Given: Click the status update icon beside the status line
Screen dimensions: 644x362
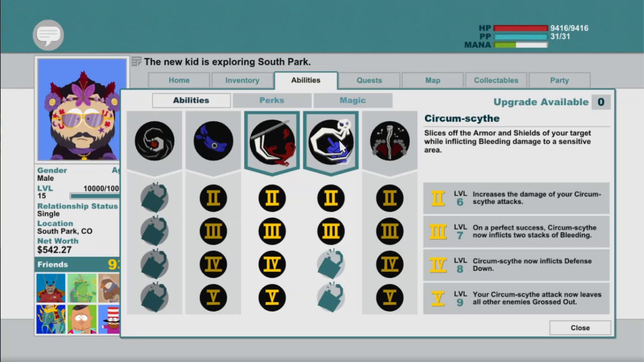Looking at the screenshot, I should coord(136,62).
